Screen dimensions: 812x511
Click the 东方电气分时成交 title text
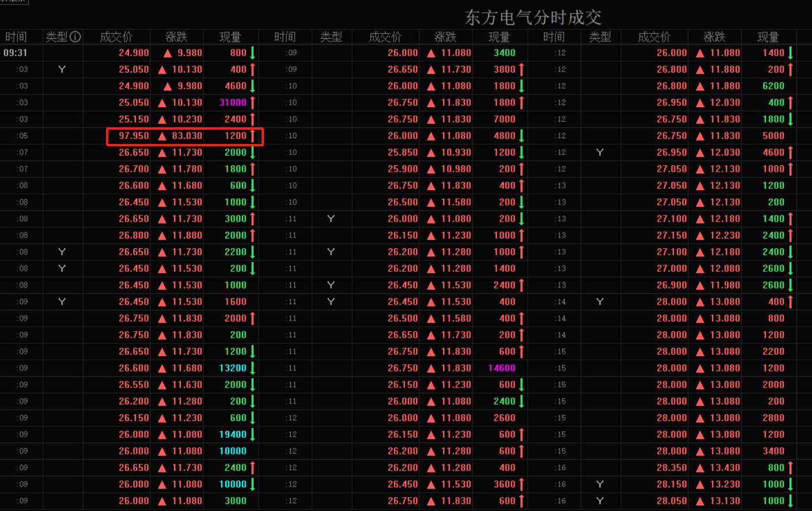pyautogui.click(x=532, y=17)
